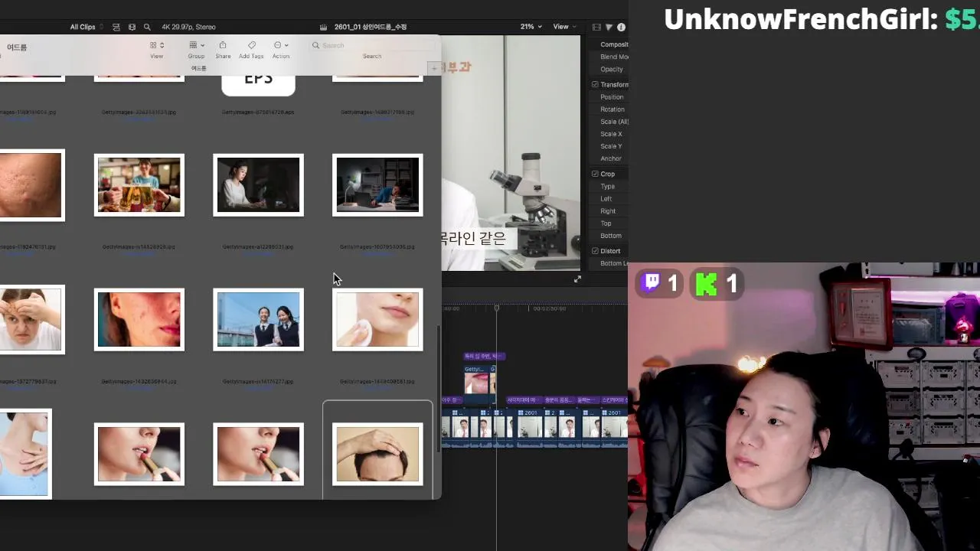Toggle the Crop checkbox in inspector
Screen dimensions: 980x551
pos(595,174)
